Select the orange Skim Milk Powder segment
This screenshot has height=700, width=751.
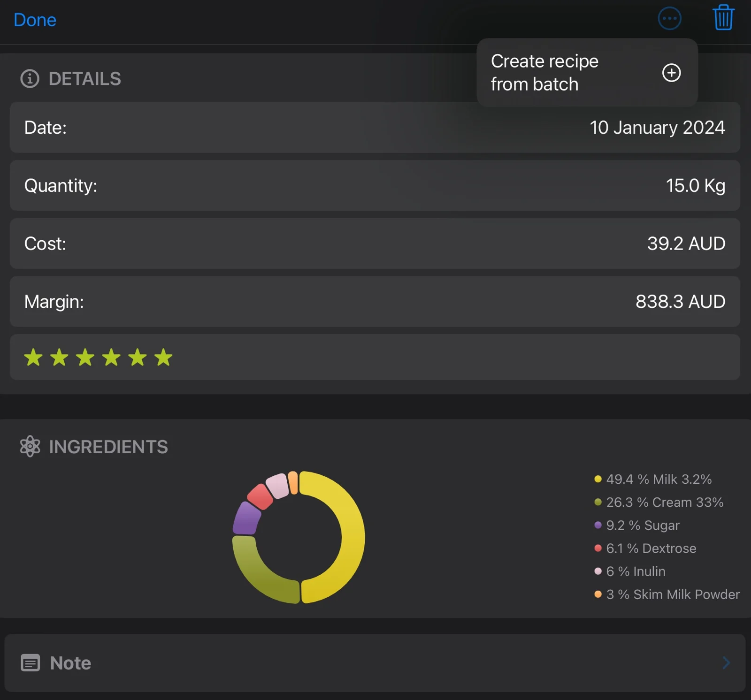293,482
